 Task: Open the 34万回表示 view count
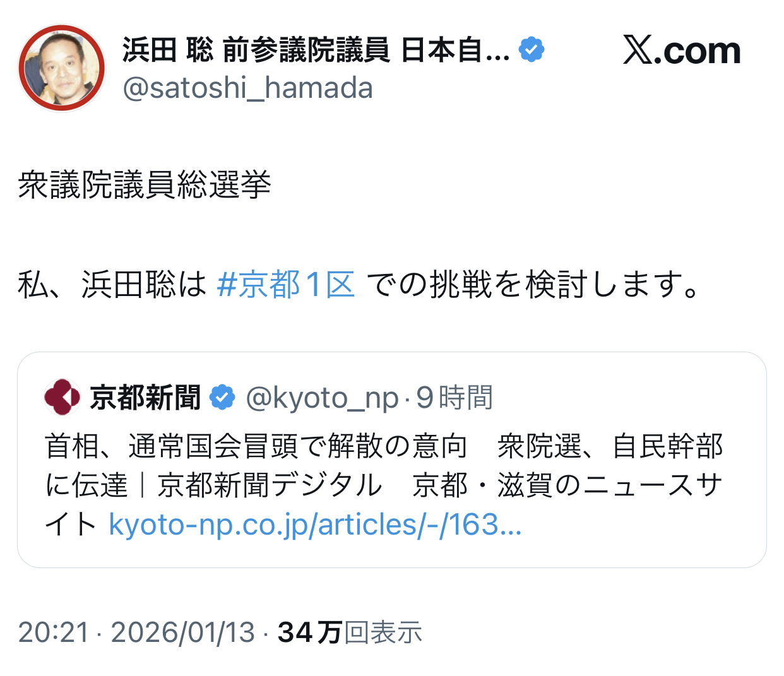[350, 632]
